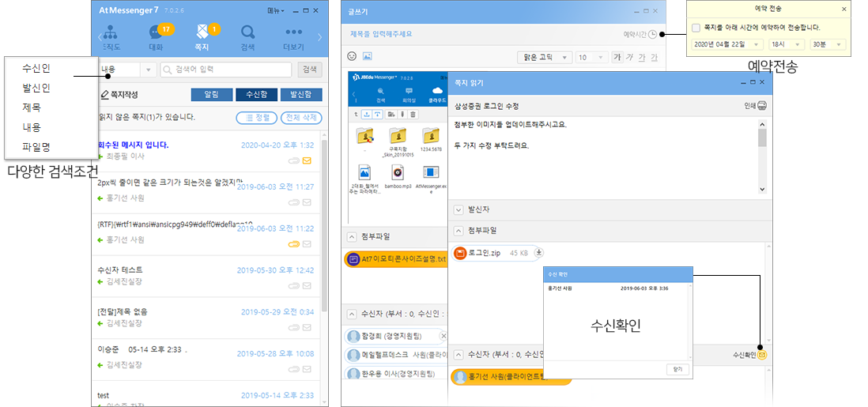
Task: Click the 검색어 입력 search field
Action: coord(226,70)
